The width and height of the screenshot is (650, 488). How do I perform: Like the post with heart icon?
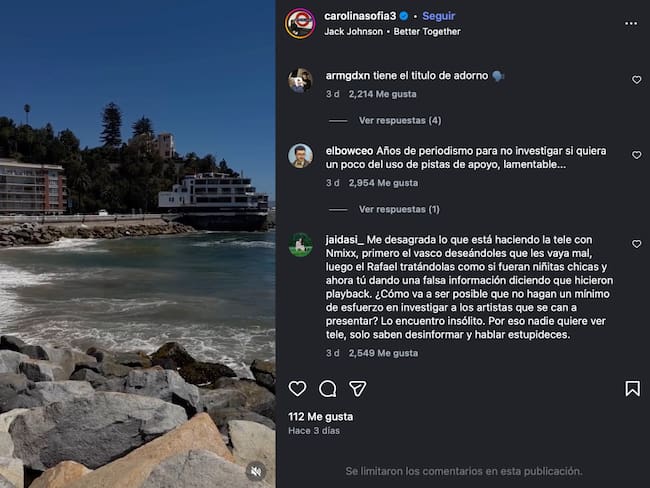tap(297, 388)
